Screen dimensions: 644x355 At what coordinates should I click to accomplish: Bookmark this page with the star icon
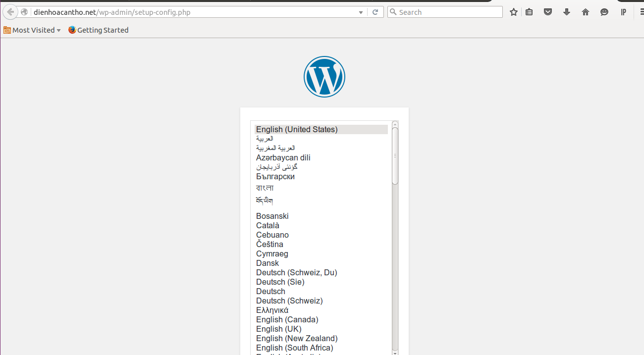514,12
